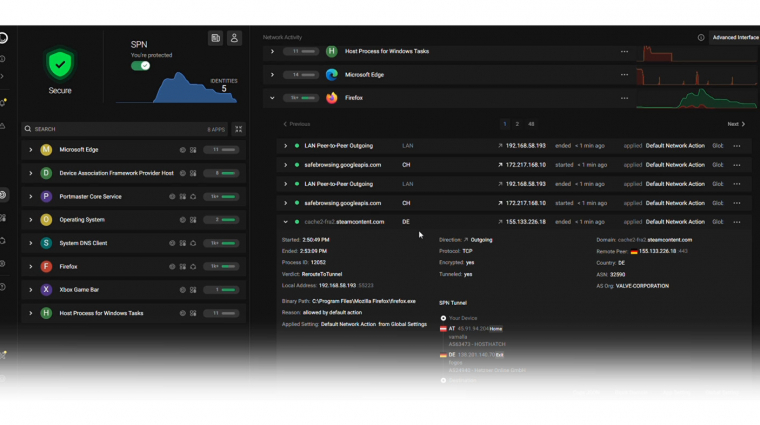Expand Microsoft Edge in Network Activity
The image size is (760, 425).
point(272,75)
